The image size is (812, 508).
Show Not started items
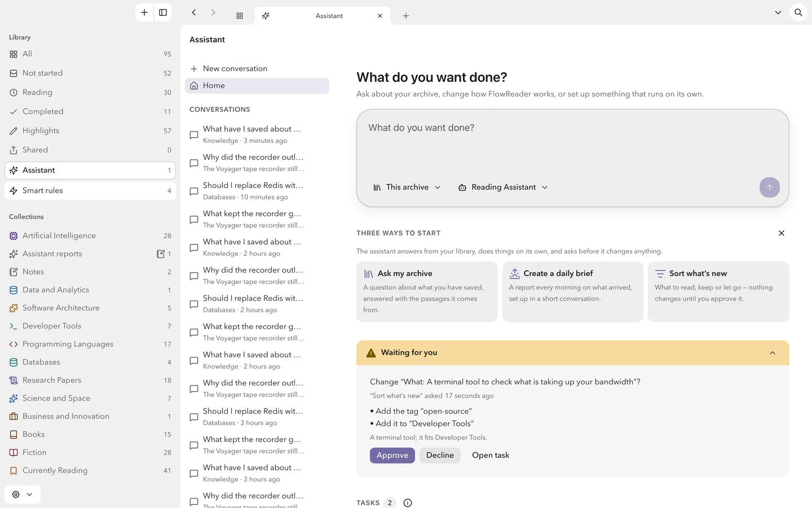click(90, 73)
